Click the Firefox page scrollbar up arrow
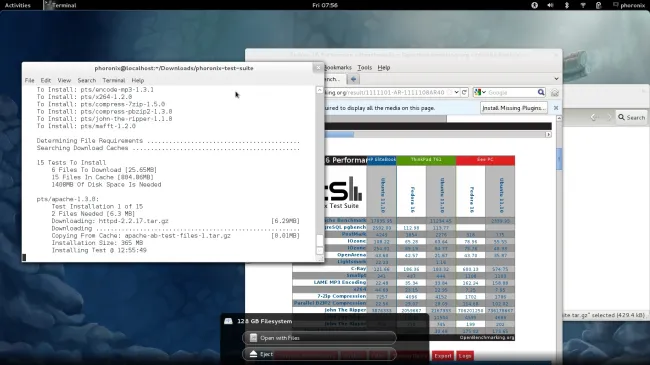This screenshot has height=365, width=650. click(x=559, y=119)
